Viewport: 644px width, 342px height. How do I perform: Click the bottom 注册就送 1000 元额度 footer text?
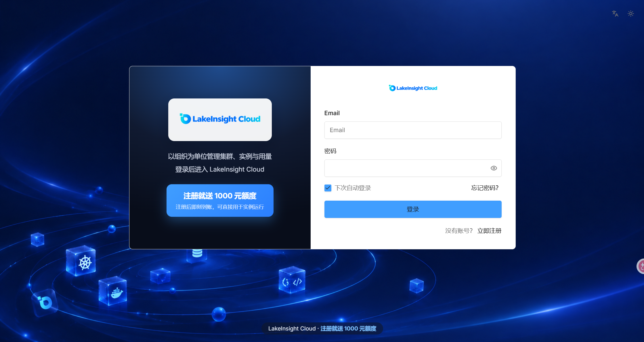[x=348, y=328]
